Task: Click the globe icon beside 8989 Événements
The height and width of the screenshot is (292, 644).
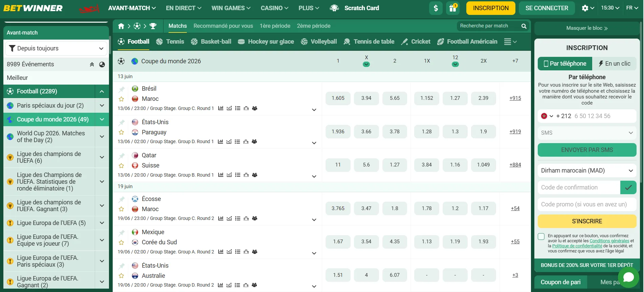Action: pyautogui.click(x=102, y=64)
